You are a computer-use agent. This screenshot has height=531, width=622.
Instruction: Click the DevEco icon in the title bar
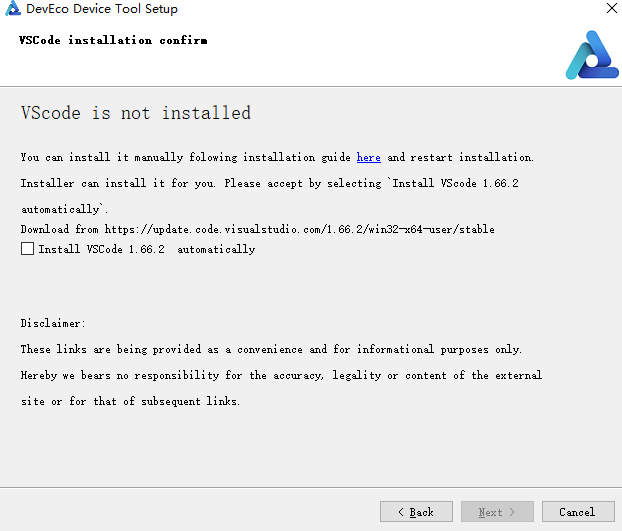(12, 8)
